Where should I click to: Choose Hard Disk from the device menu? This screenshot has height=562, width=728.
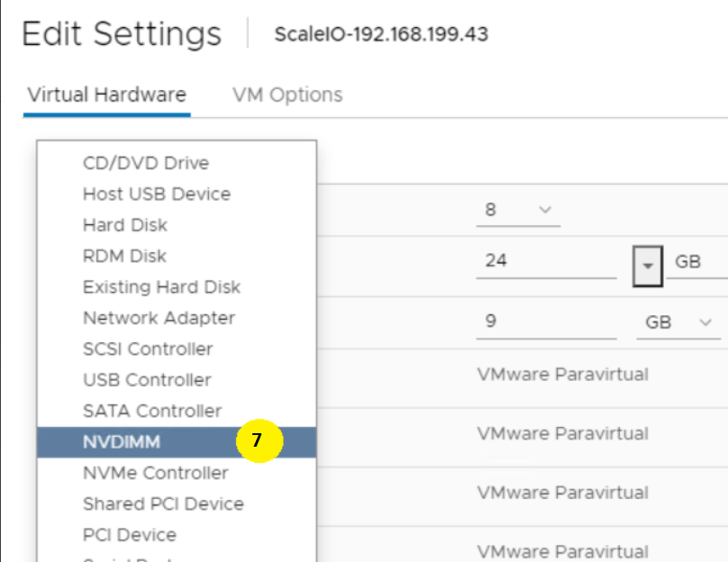coord(125,225)
